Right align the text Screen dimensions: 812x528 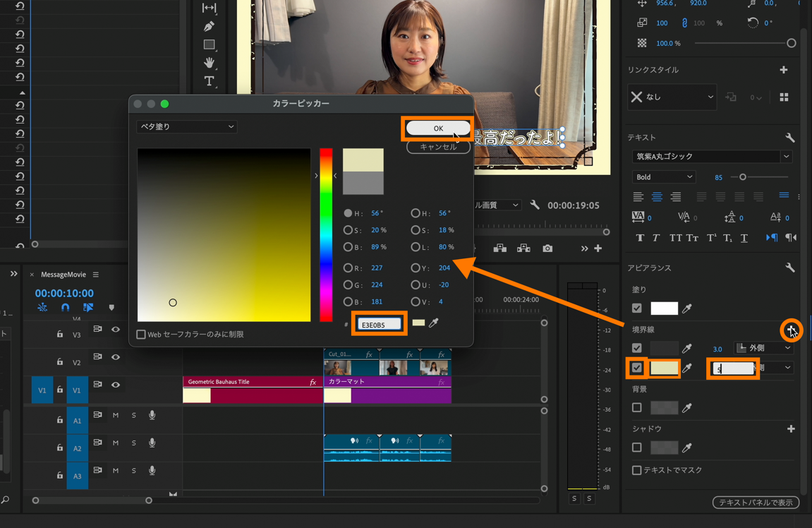(x=676, y=197)
